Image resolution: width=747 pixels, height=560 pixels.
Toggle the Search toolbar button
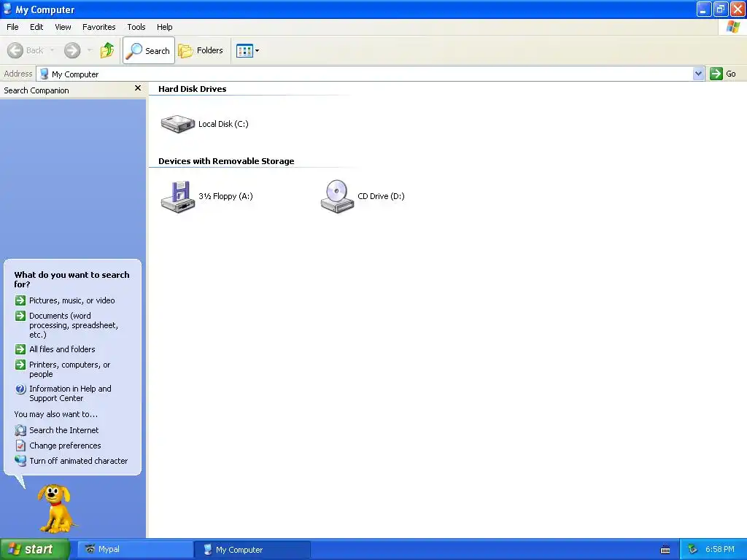(x=149, y=50)
